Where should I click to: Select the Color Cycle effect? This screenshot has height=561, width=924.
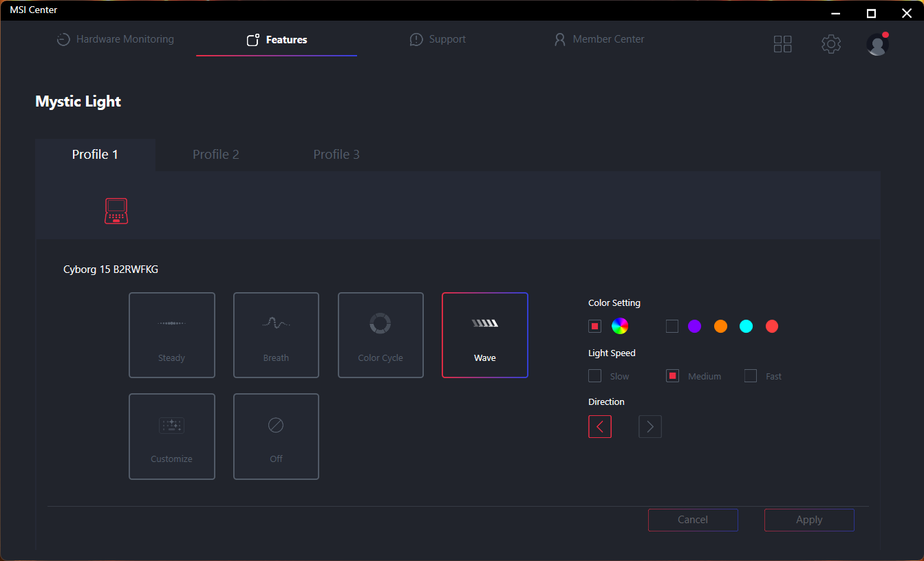point(380,335)
